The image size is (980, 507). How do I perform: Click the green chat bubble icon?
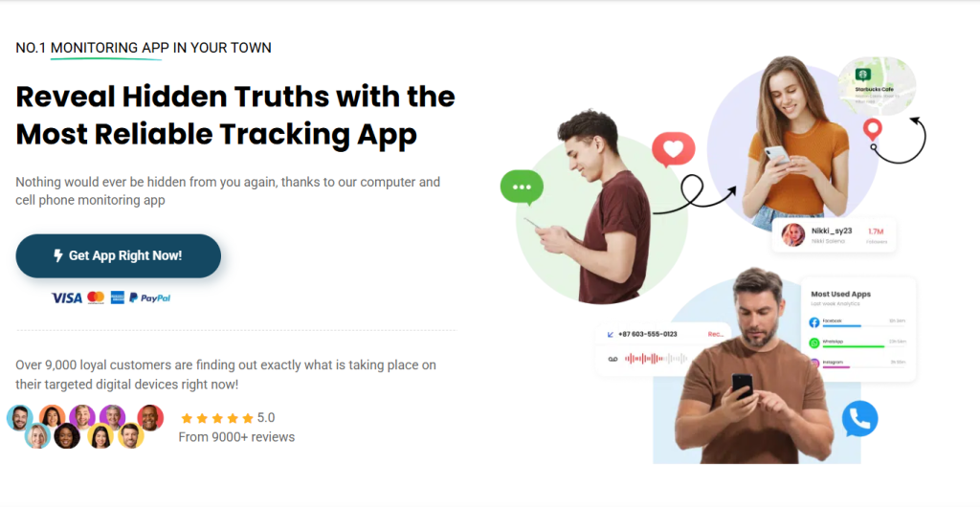click(522, 187)
